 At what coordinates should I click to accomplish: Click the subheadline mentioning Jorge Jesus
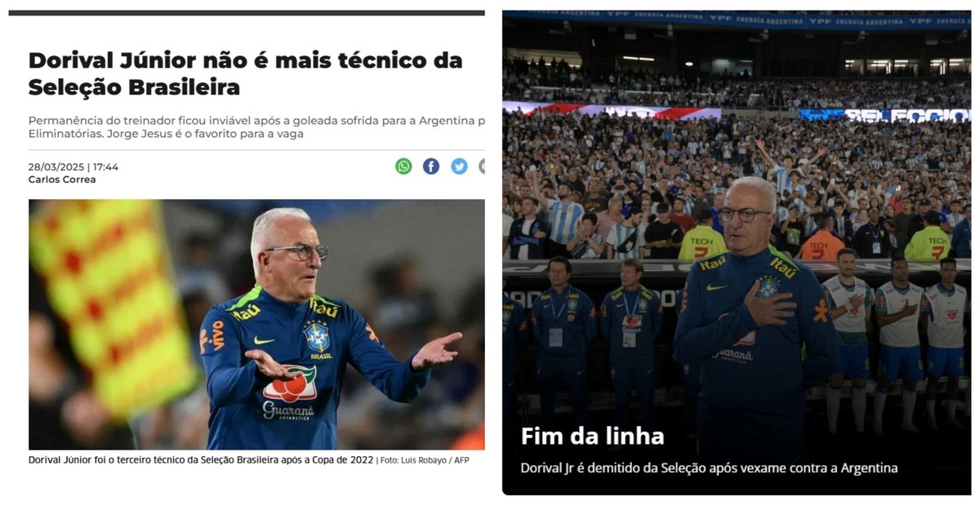point(256,126)
